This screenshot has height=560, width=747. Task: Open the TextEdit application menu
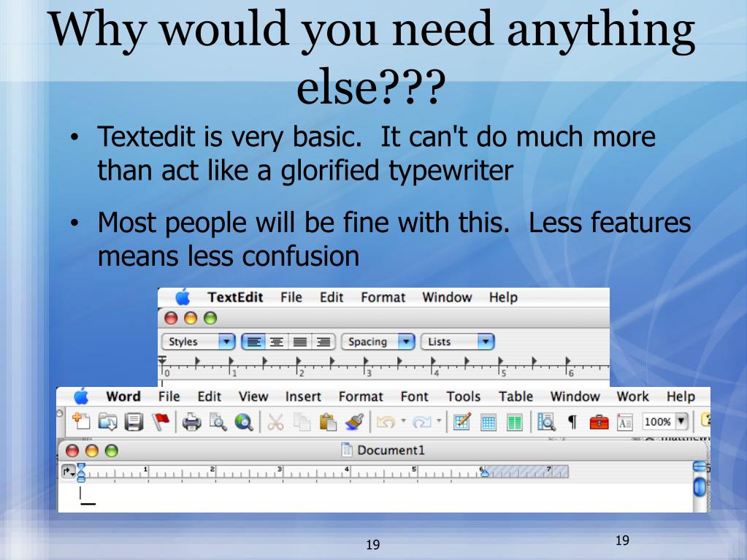pyautogui.click(x=235, y=297)
